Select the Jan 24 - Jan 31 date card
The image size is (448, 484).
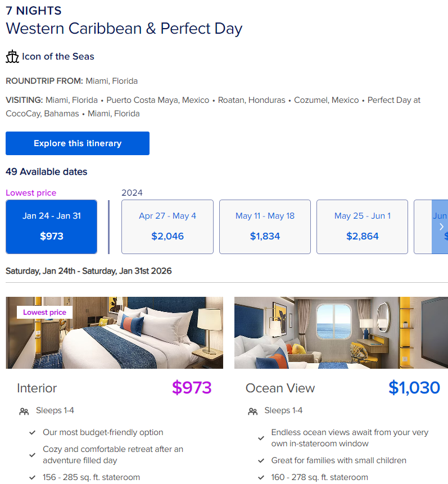point(52,227)
